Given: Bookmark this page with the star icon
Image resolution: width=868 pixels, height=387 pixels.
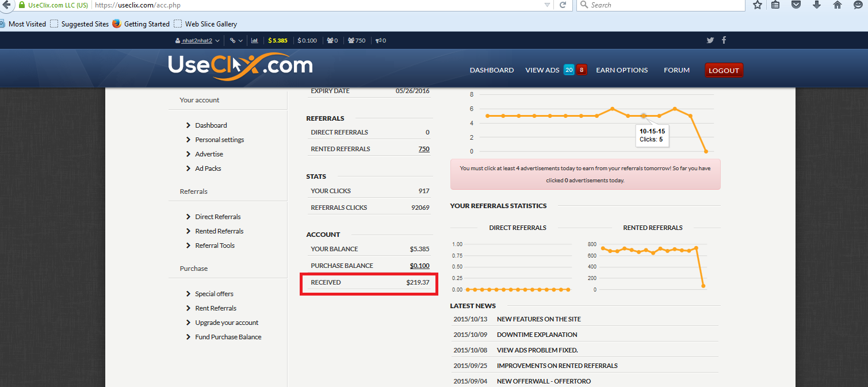Looking at the screenshot, I should click(758, 5).
